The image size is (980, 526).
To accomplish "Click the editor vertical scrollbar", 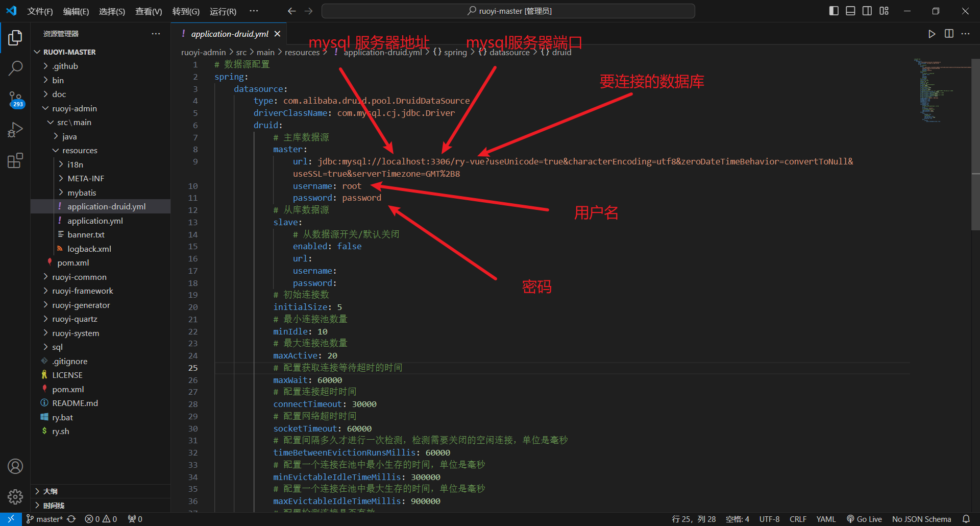I will (976, 144).
